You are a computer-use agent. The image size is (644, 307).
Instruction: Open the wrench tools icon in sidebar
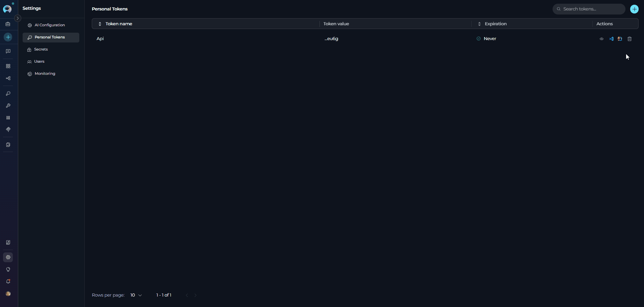tap(8, 105)
